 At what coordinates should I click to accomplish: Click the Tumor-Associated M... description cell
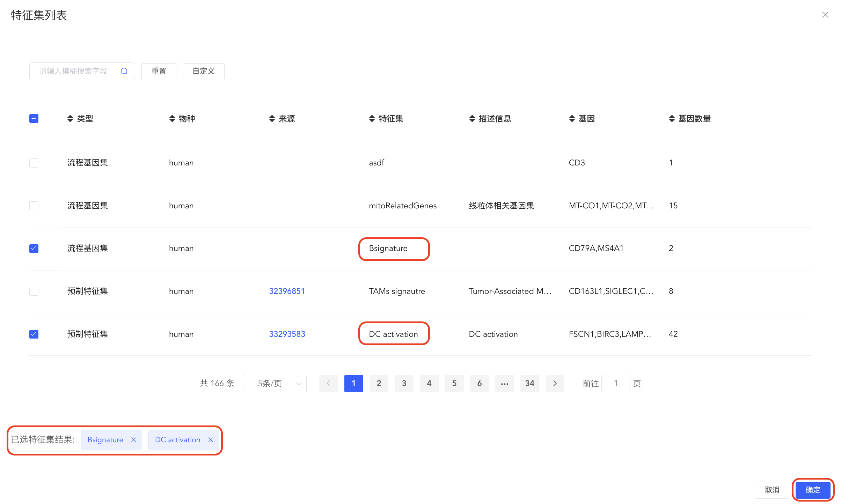pos(510,291)
